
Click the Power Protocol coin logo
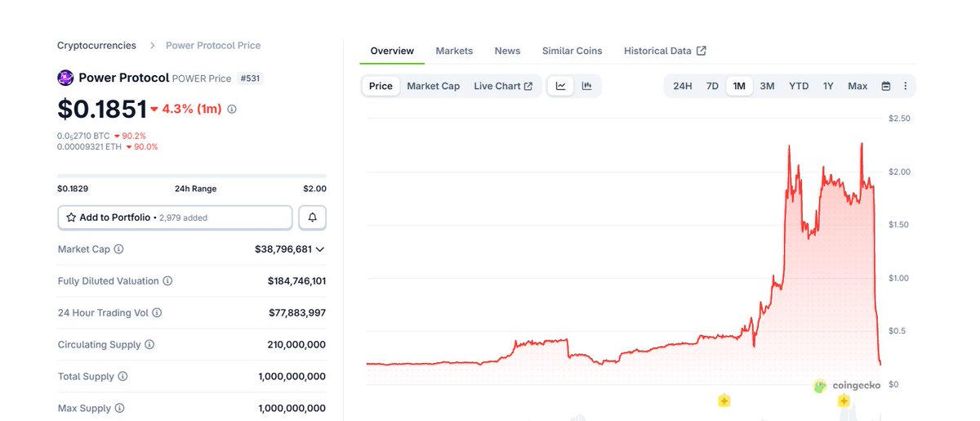coord(65,78)
